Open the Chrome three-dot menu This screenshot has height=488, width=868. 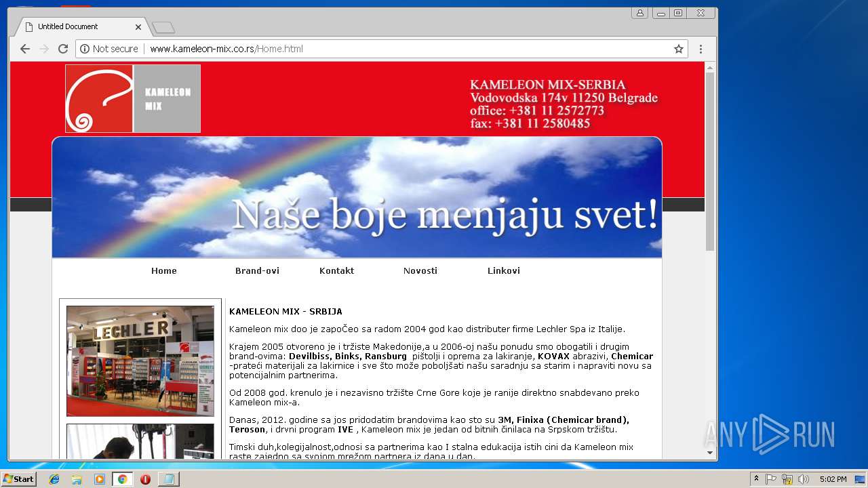click(701, 49)
